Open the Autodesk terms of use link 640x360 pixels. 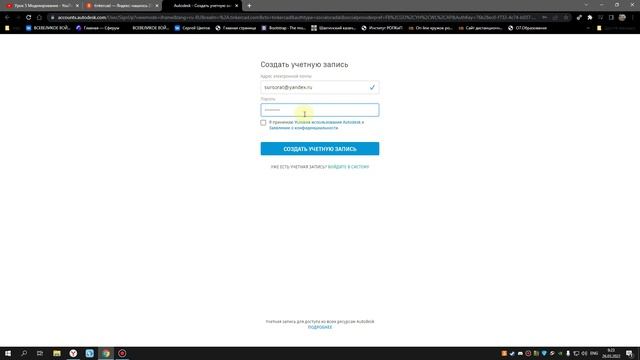(x=327, y=122)
